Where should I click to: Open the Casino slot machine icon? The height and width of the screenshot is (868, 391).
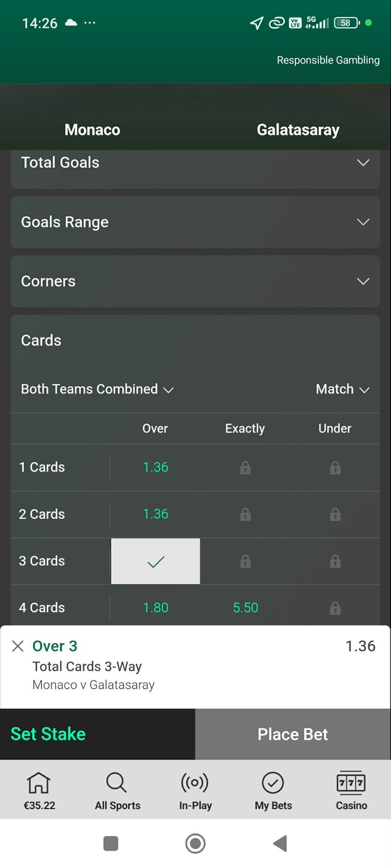point(351,790)
